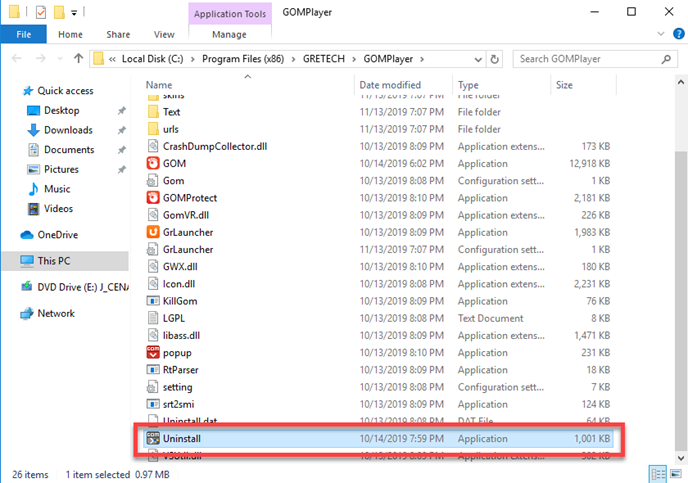Screen dimensions: 688x483
Task: Expand the ribbon using the chevron
Action: pyautogui.click(x=660, y=34)
